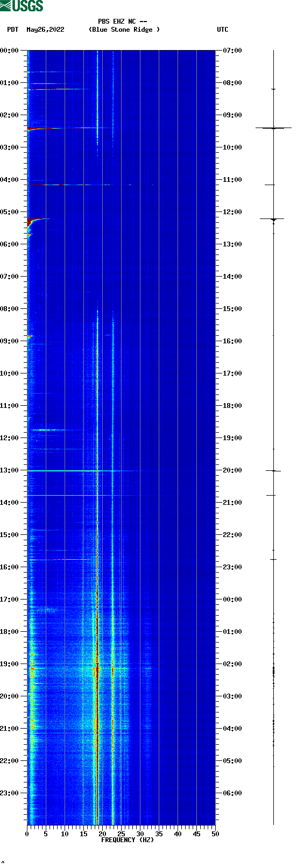Click the UTC time label '04:00'
The height and width of the screenshot is (868, 297).
click(x=232, y=729)
